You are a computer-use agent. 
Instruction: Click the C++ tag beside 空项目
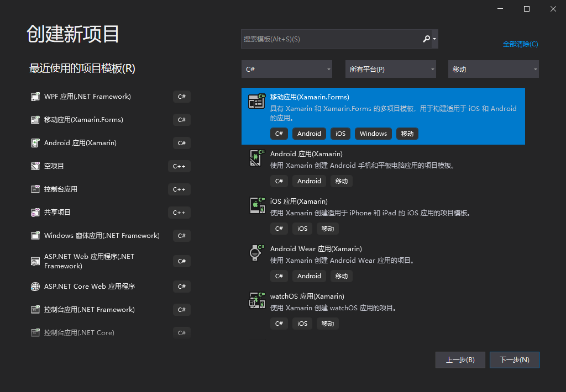pyautogui.click(x=179, y=166)
